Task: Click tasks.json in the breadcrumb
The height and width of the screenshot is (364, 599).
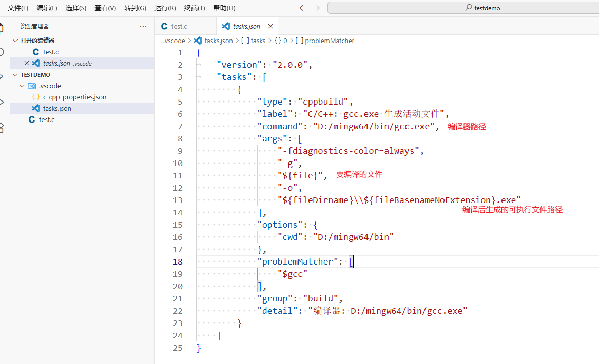Action: [x=219, y=41]
